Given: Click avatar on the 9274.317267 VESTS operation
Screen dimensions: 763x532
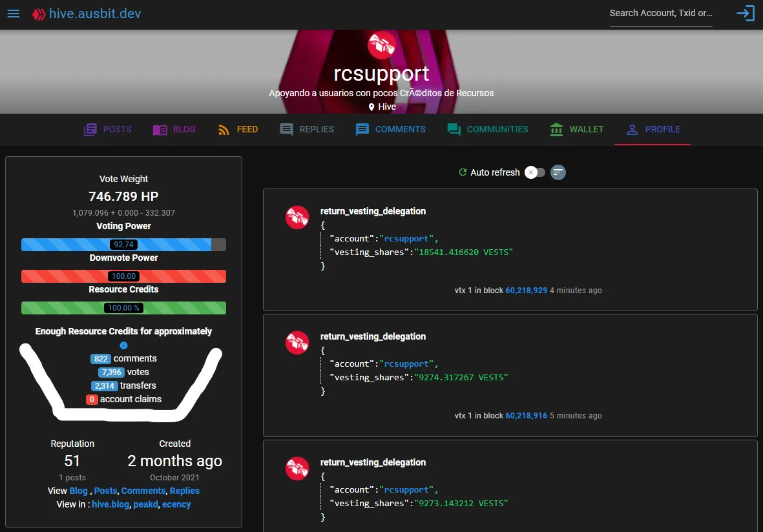Looking at the screenshot, I should click(297, 343).
